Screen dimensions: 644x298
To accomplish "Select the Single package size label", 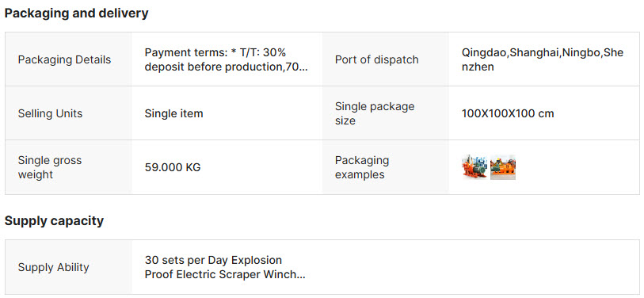I will [x=375, y=113].
